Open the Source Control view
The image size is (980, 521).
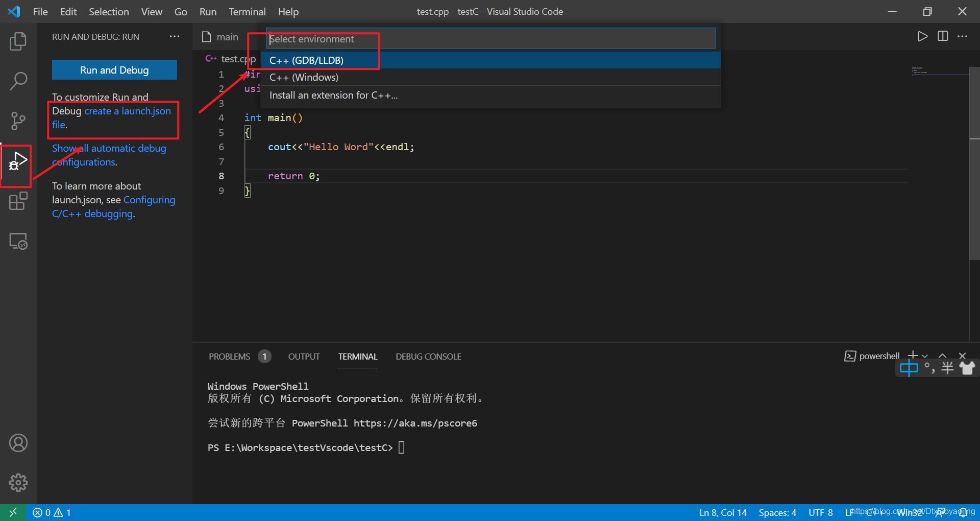18,121
